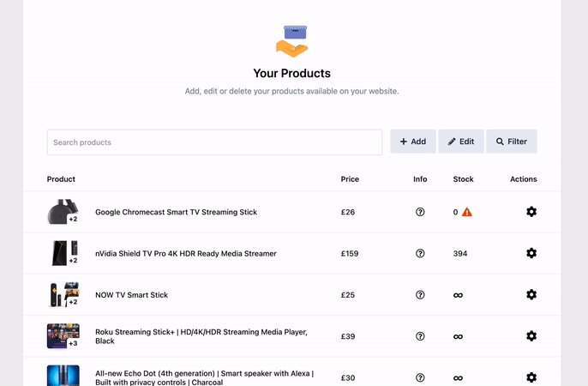This screenshot has width=588, height=386.
Task: Click the Your Products hand-and-box logo
Action: click(291, 41)
